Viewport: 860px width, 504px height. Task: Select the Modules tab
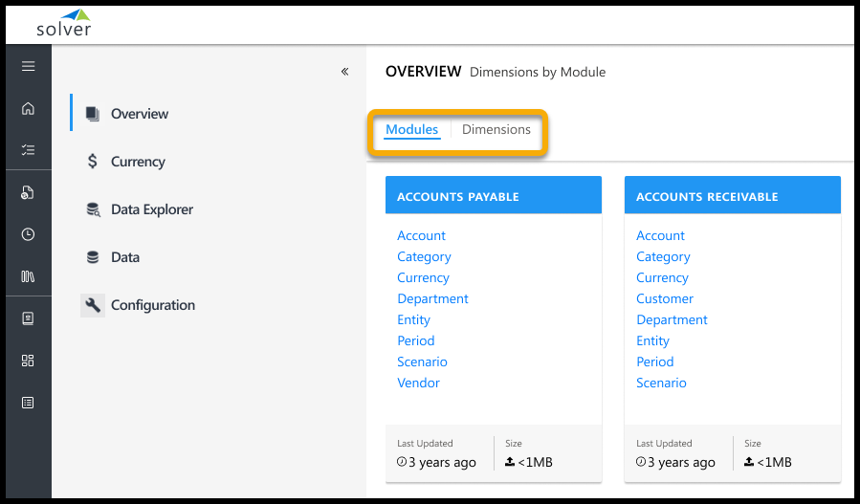[x=411, y=130]
